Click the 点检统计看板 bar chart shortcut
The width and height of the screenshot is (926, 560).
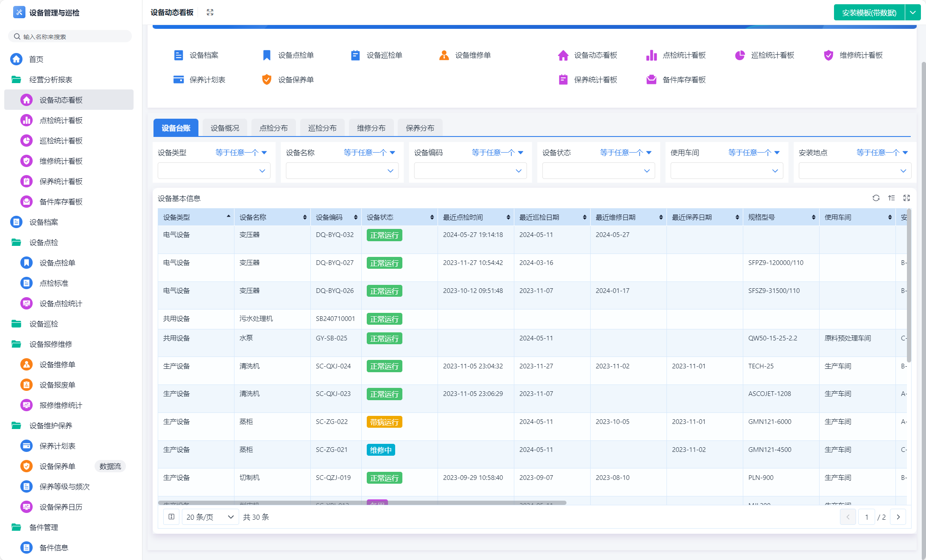pos(651,55)
